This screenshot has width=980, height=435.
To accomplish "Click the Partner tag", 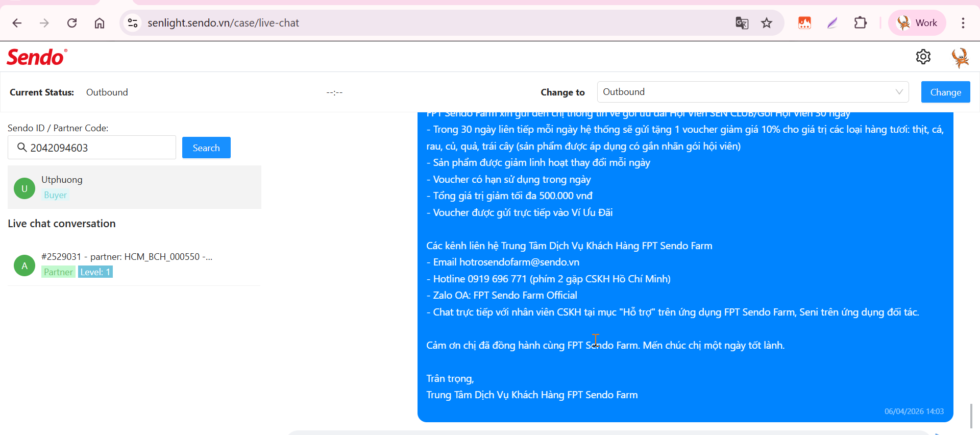I will (58, 272).
